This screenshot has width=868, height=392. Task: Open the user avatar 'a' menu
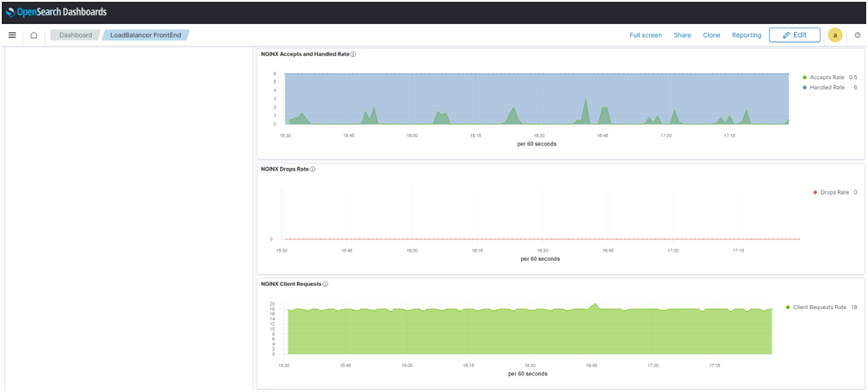click(834, 34)
